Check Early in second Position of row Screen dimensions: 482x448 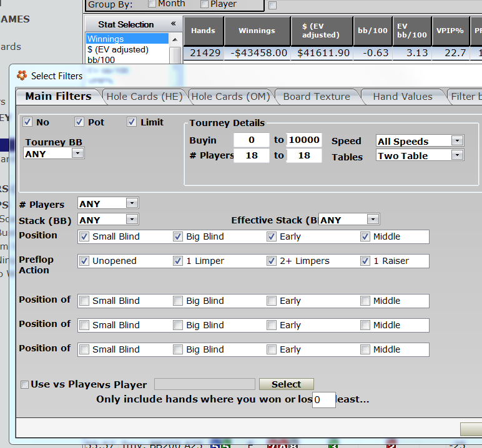coord(272,325)
